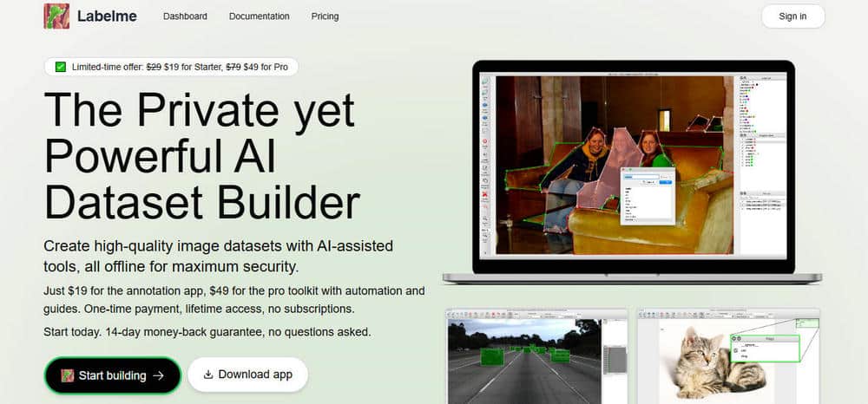Image resolution: width=868 pixels, height=404 pixels.
Task: Click the small logo icon inside Start building
Action: (x=68, y=375)
